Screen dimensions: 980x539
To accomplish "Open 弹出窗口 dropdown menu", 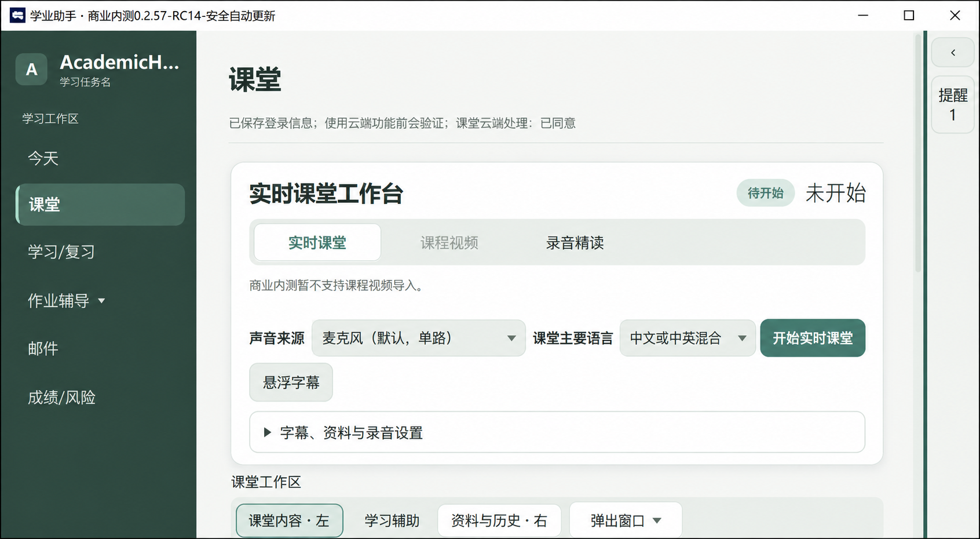I will (626, 520).
